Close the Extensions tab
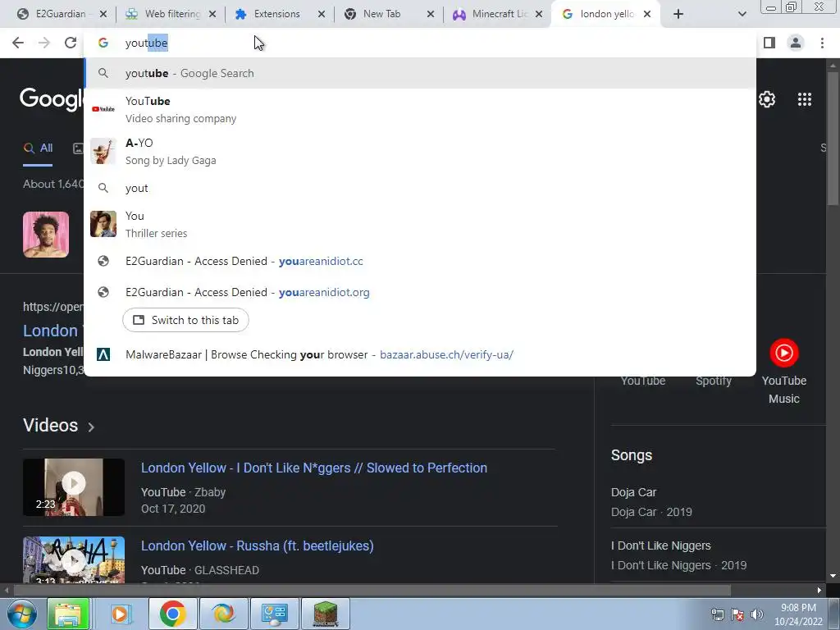The width and height of the screenshot is (840, 630). [322, 14]
